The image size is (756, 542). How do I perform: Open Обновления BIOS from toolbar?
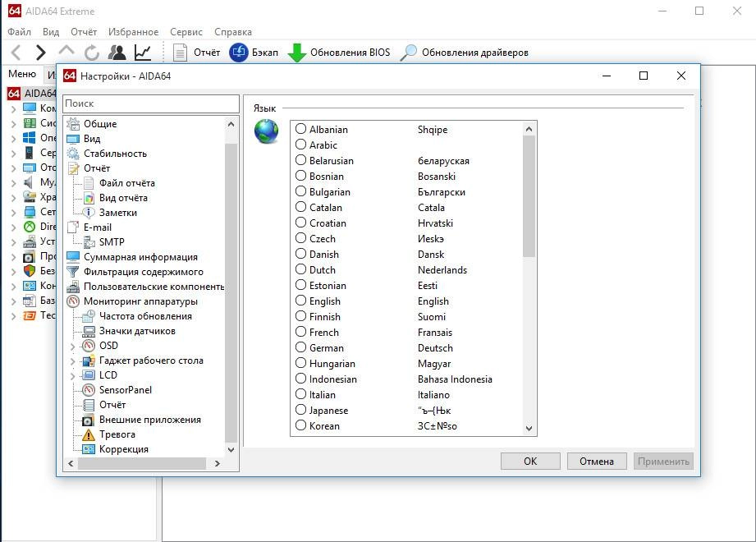coord(339,52)
